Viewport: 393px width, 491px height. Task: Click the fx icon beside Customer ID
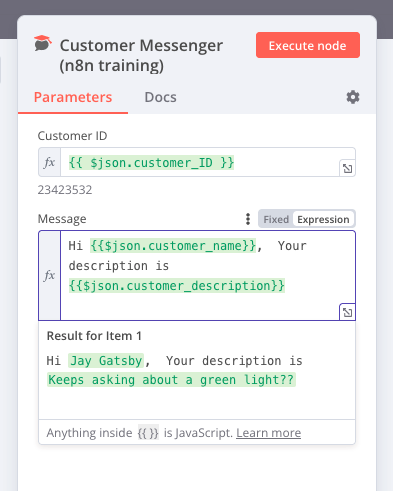49,162
